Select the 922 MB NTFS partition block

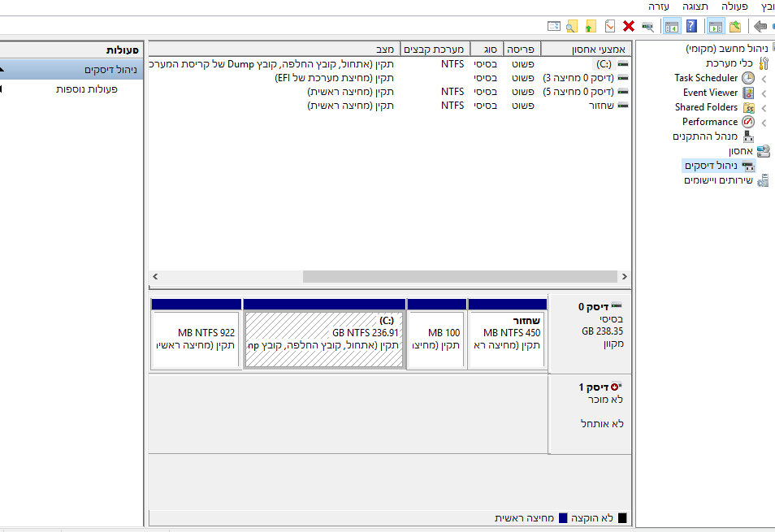[197, 334]
